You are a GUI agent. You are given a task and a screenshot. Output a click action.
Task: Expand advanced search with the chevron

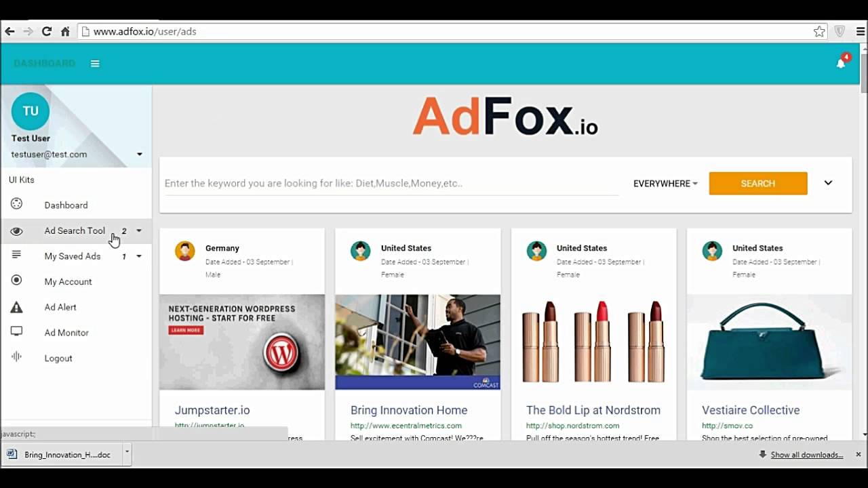point(828,183)
